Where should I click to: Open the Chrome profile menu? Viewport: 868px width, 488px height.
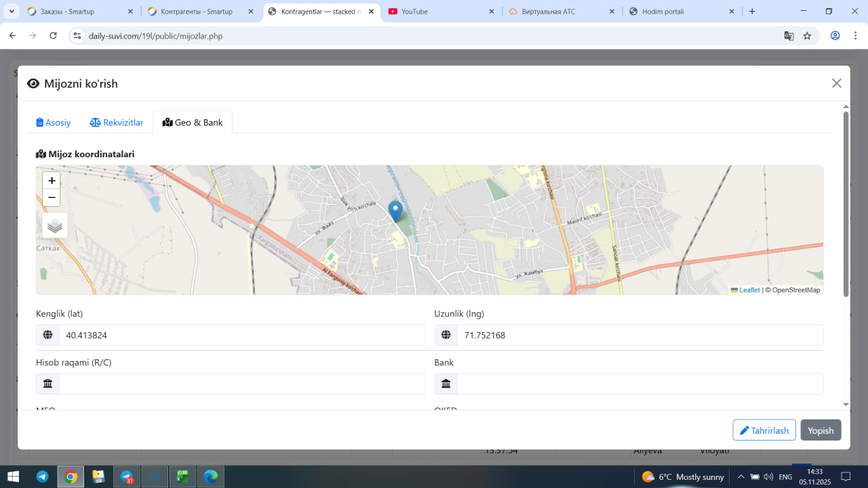pyautogui.click(x=835, y=36)
